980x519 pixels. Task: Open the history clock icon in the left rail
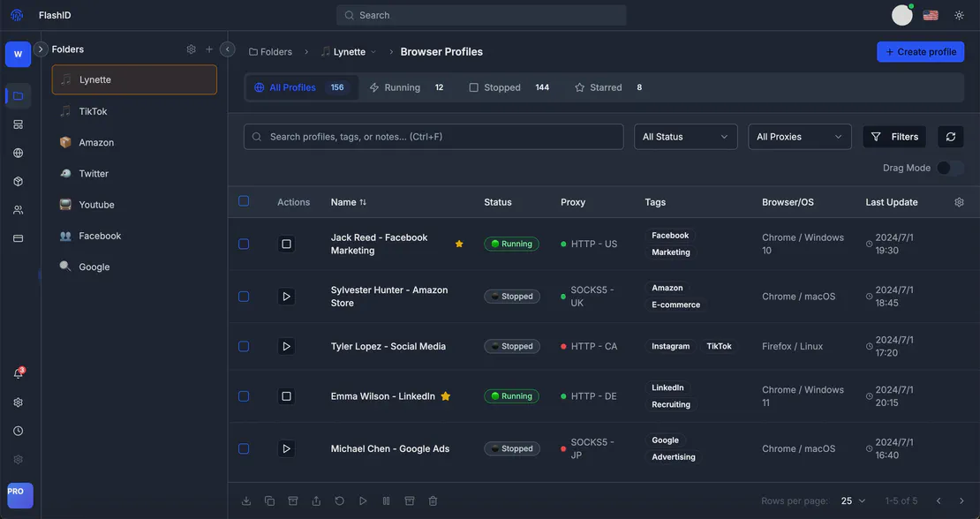19,431
